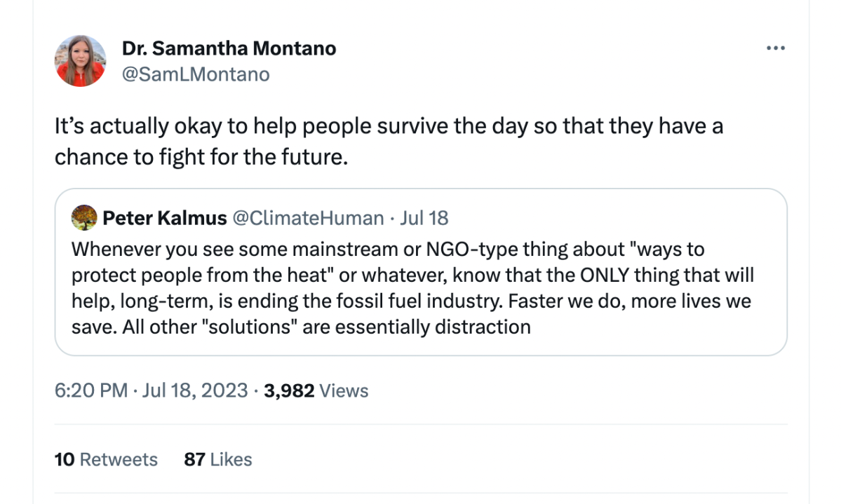Click Dr. Samantha Montano's profile avatar
841x504 pixels.
(x=80, y=61)
